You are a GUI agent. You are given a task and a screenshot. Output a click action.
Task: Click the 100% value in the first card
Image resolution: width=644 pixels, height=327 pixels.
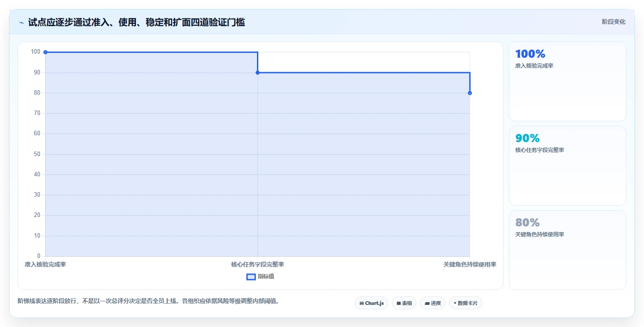[530, 54]
